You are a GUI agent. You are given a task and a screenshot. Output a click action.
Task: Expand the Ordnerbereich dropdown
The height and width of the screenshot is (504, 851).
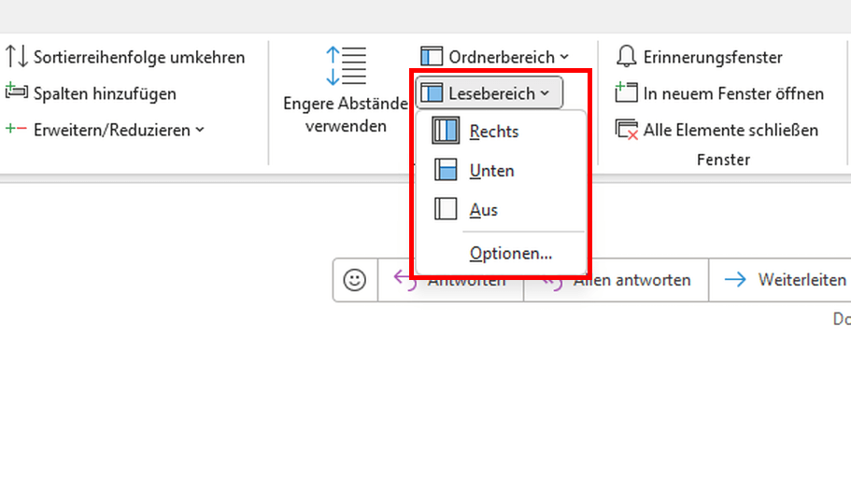tap(495, 57)
